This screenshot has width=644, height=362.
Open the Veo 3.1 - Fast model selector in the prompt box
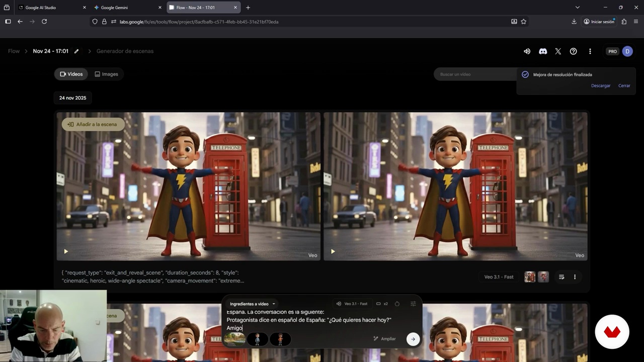[x=352, y=304]
